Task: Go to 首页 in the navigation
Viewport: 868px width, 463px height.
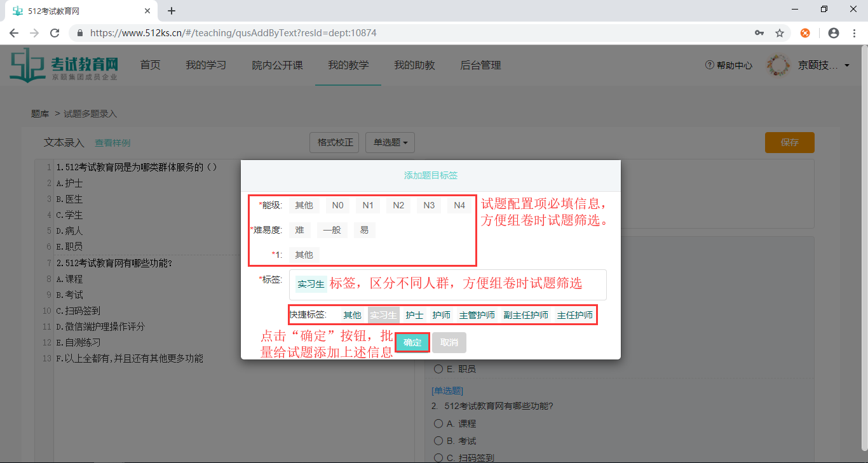Action: coord(150,65)
